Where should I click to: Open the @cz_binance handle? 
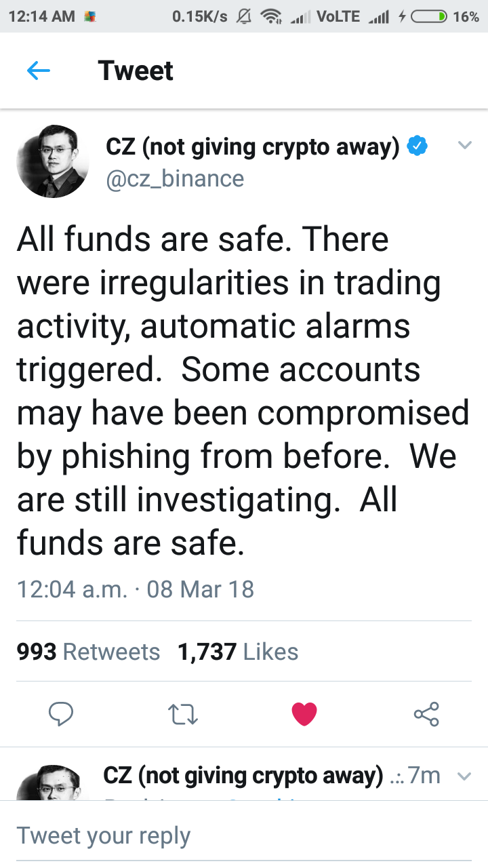pyautogui.click(x=175, y=178)
